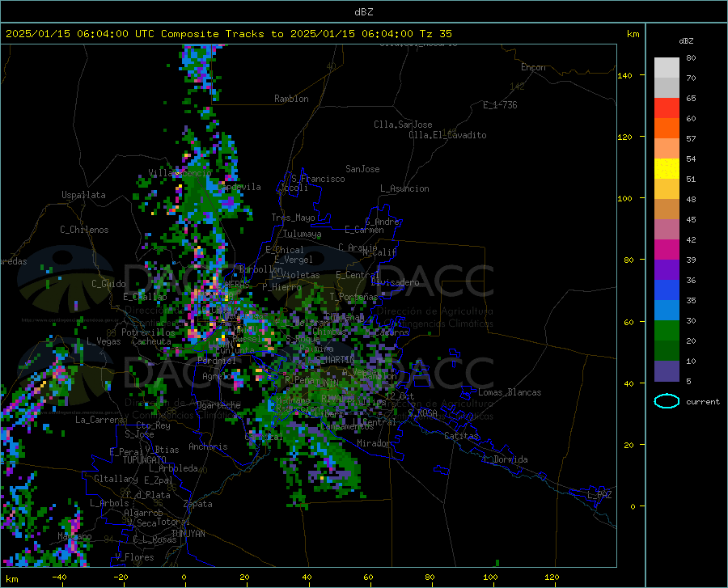728x588 pixels.
Task: Click the Divisadero place label
Action: point(395,282)
